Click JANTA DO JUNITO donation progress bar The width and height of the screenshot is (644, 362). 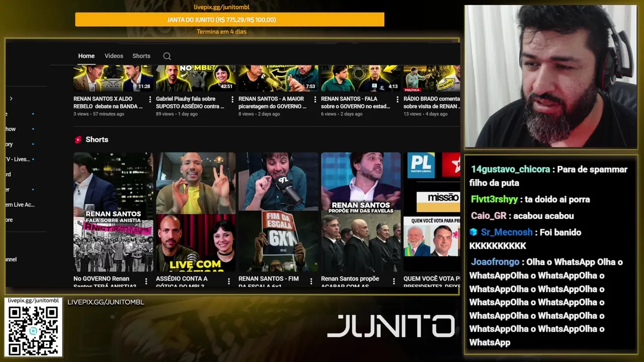click(229, 20)
